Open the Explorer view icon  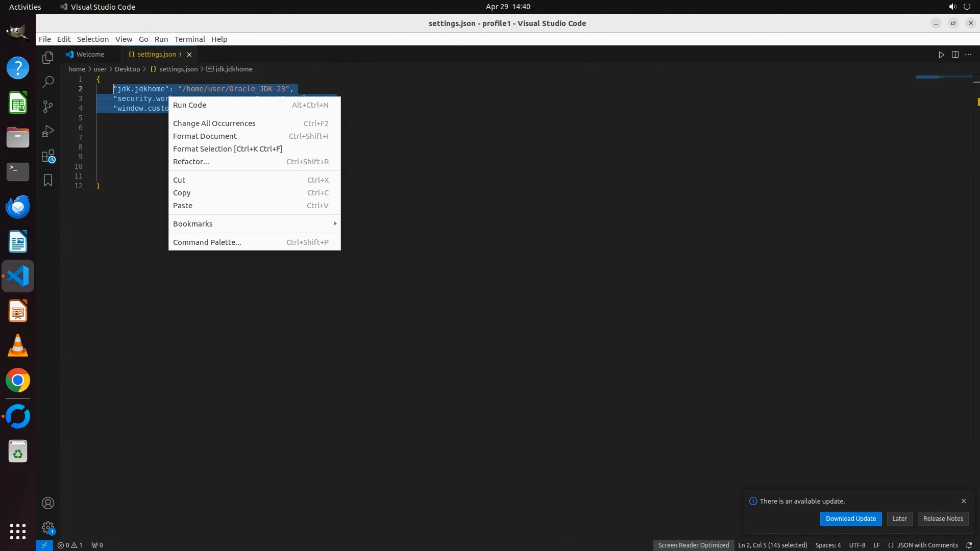pos(48,58)
